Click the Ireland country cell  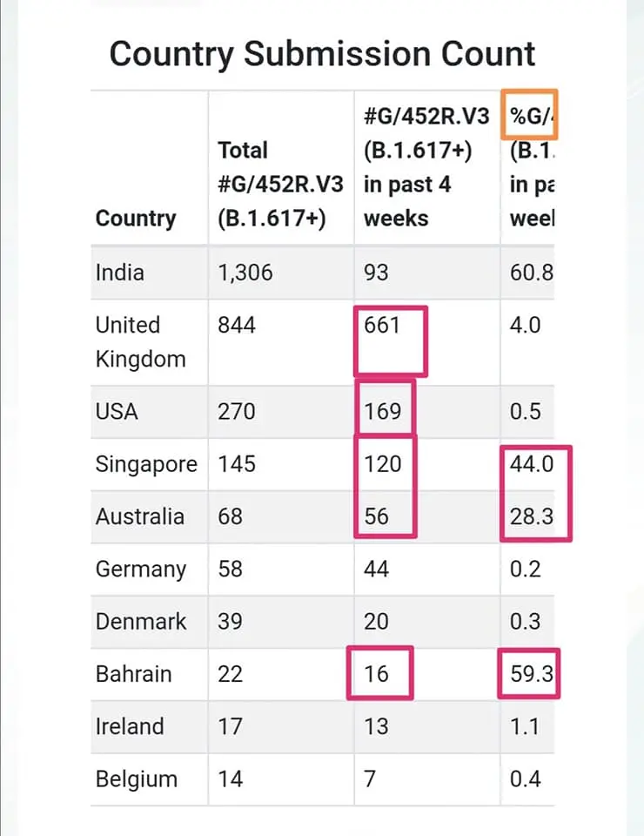[x=131, y=726]
